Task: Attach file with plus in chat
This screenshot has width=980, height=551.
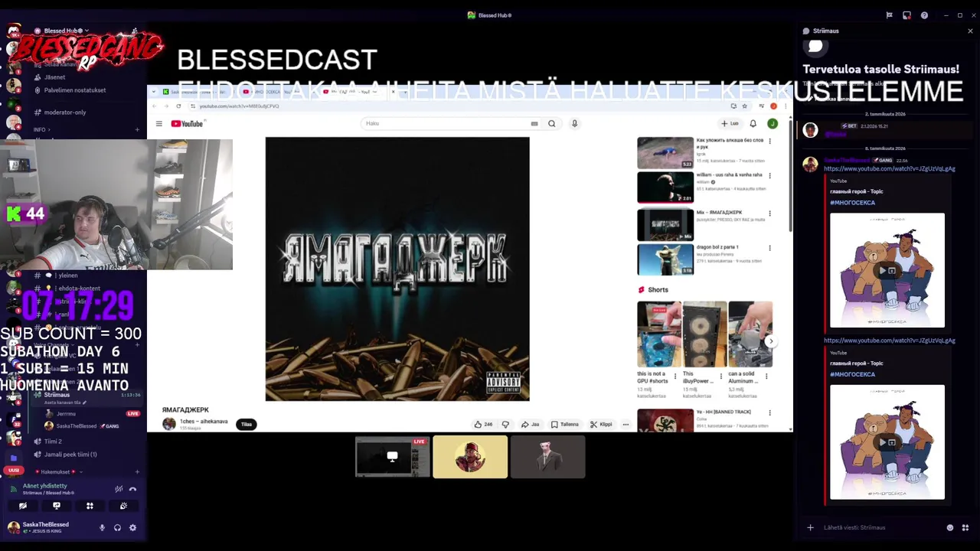Action: point(810,527)
